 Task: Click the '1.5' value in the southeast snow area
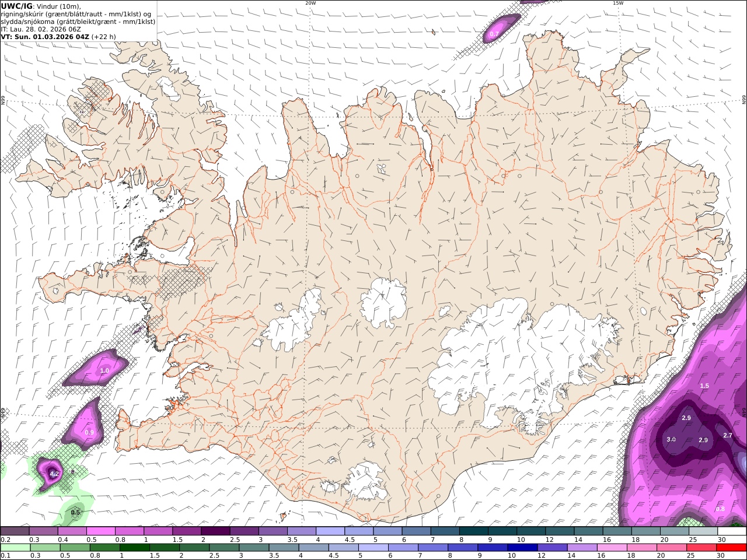point(704,386)
